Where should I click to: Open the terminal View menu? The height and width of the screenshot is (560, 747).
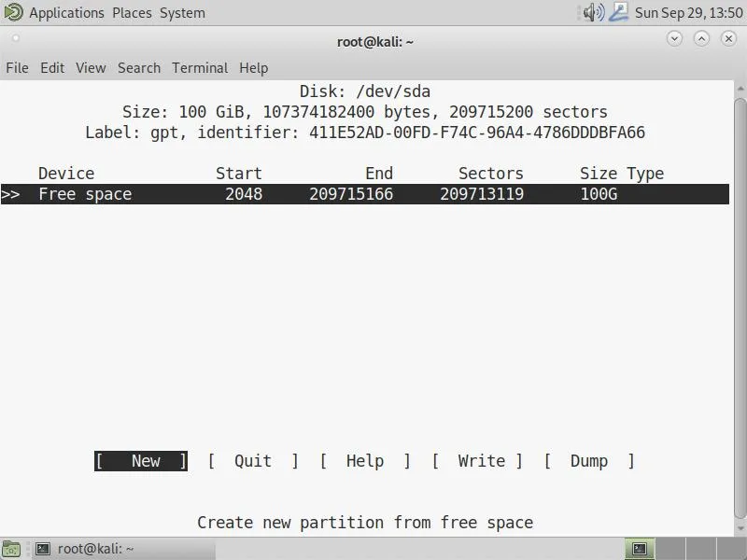[x=91, y=68]
